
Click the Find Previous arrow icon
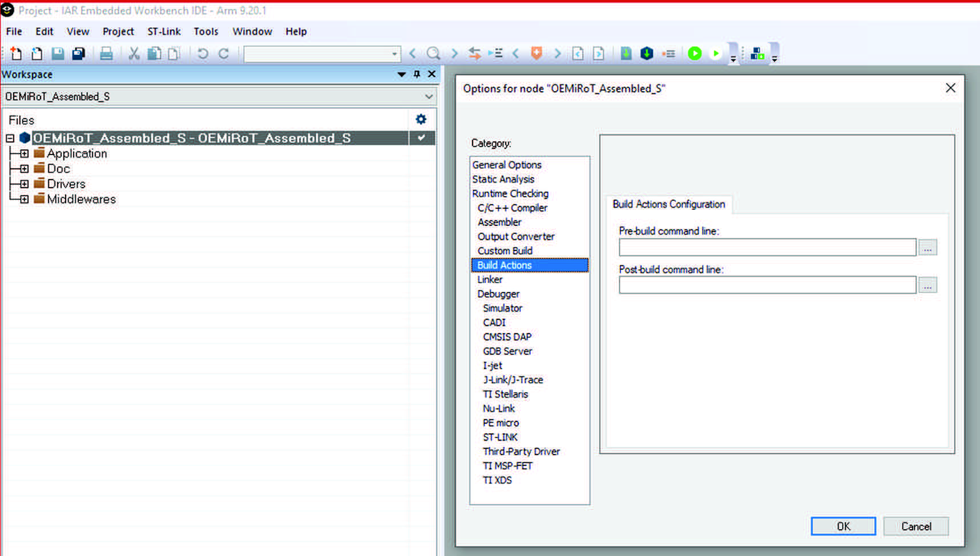(413, 54)
